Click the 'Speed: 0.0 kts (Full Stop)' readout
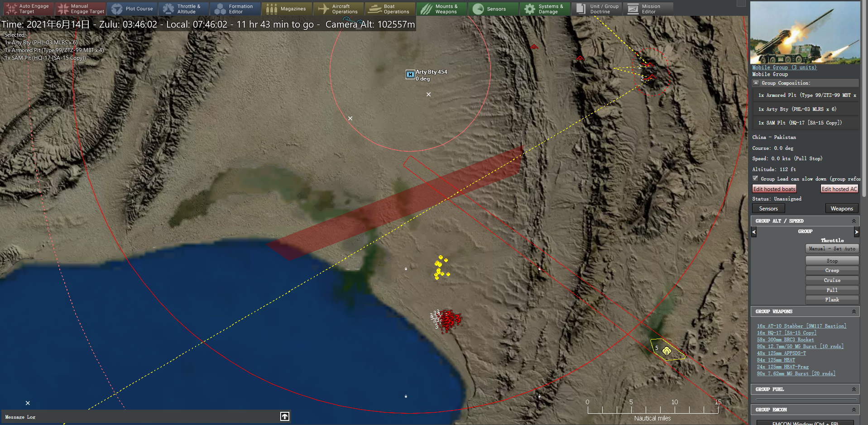The height and width of the screenshot is (425, 868). tap(787, 158)
